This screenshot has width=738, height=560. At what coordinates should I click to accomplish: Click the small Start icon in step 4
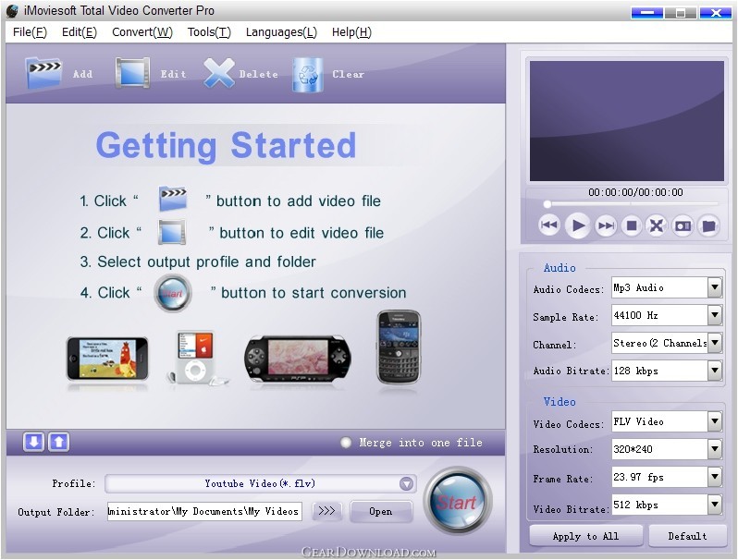173,294
